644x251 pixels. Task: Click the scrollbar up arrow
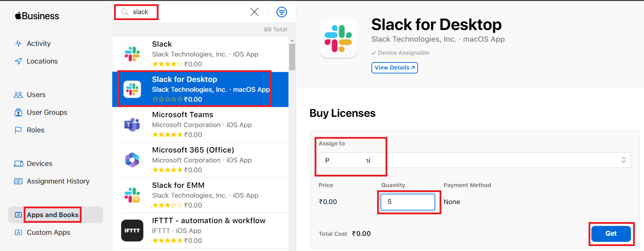tap(292, 40)
